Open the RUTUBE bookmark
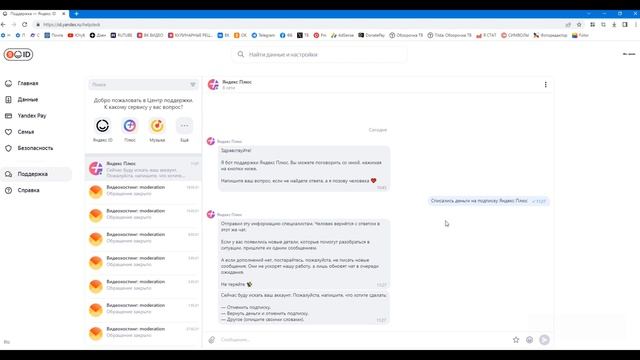Image resolution: width=640 pixels, height=360 pixels. [x=121, y=36]
